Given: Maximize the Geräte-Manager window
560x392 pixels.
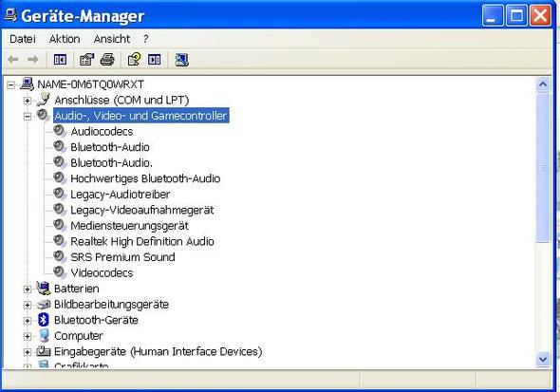Looking at the screenshot, I should click(516, 15).
